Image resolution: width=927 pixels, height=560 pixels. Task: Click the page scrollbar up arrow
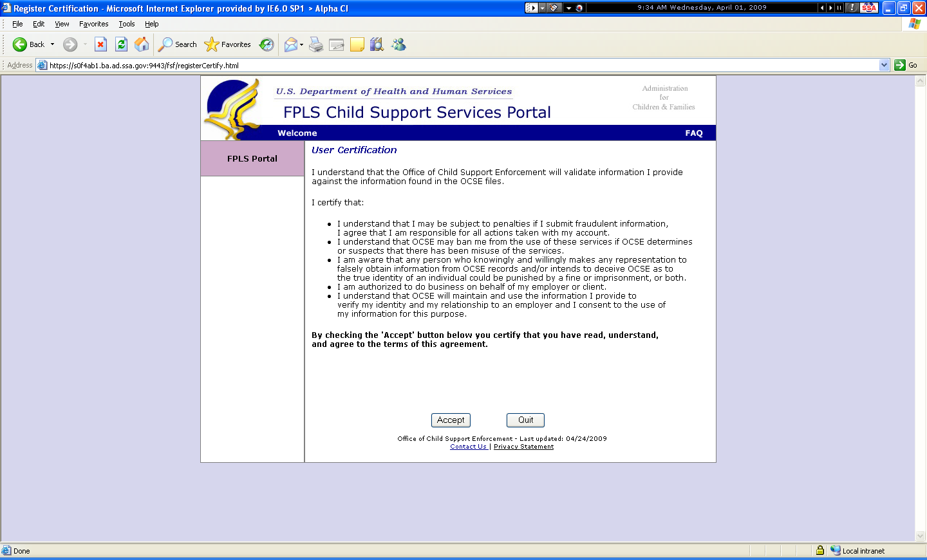tap(921, 81)
